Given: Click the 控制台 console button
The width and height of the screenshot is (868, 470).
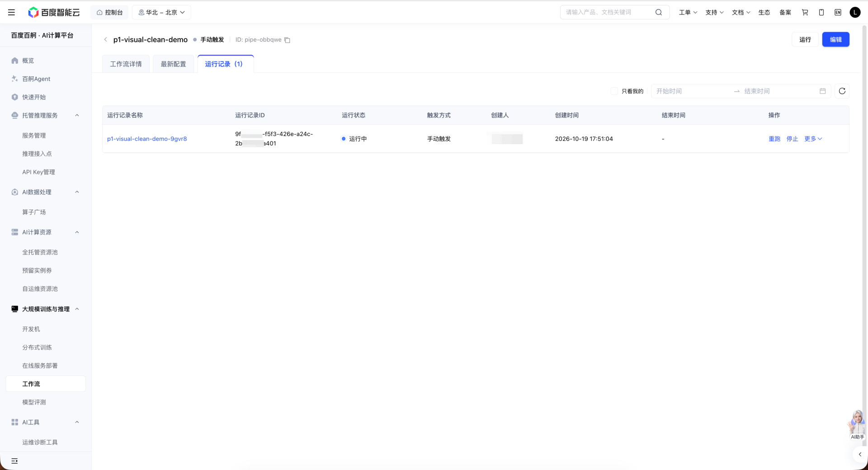Looking at the screenshot, I should 109,12.
